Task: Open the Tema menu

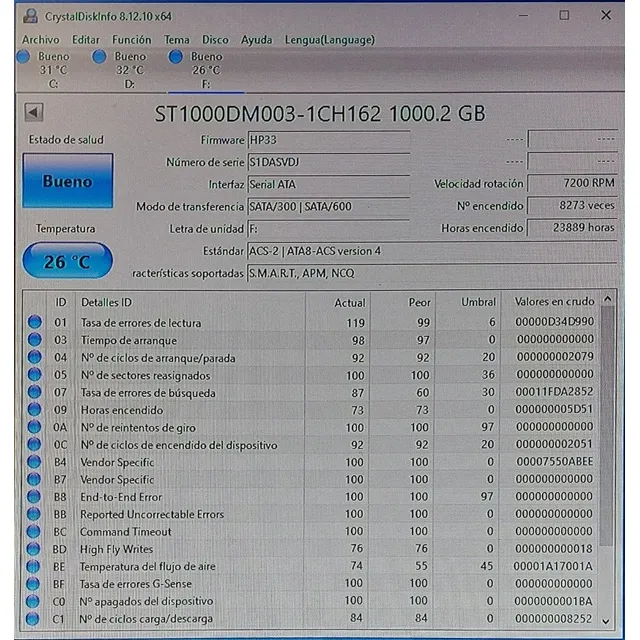Action: (x=177, y=40)
